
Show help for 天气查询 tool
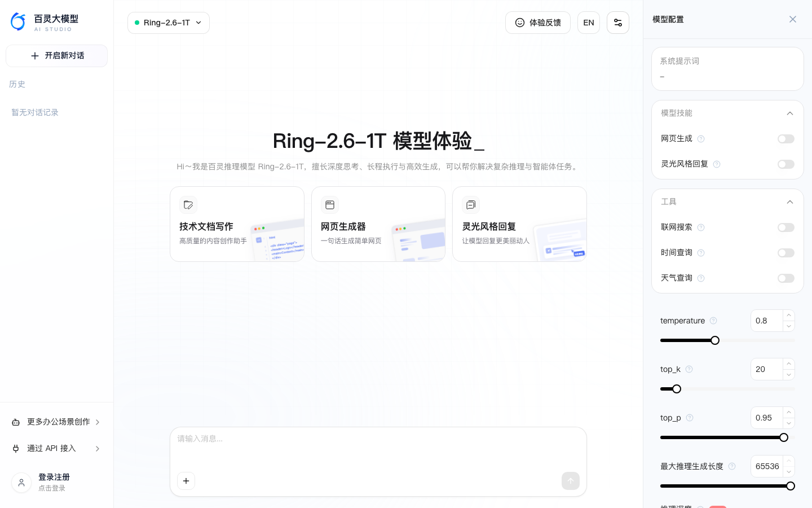point(701,278)
